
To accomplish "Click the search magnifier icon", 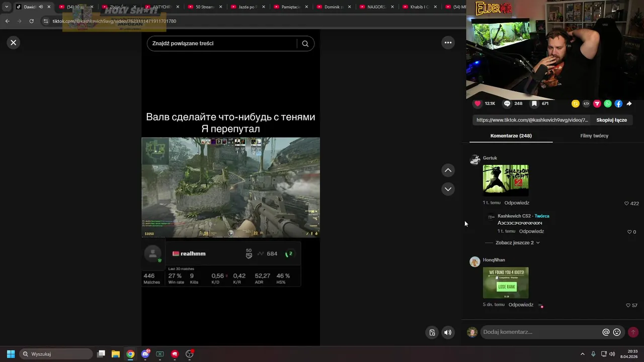I will coord(305,44).
